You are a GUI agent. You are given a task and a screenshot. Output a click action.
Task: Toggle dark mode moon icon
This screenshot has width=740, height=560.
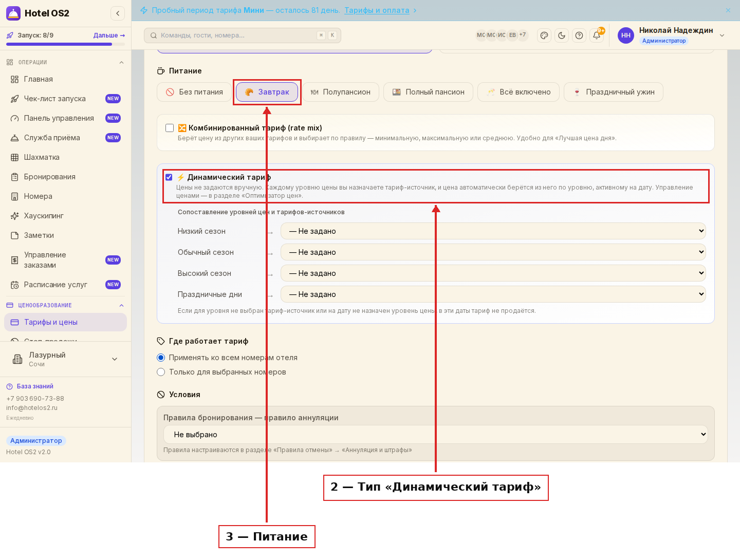point(562,35)
